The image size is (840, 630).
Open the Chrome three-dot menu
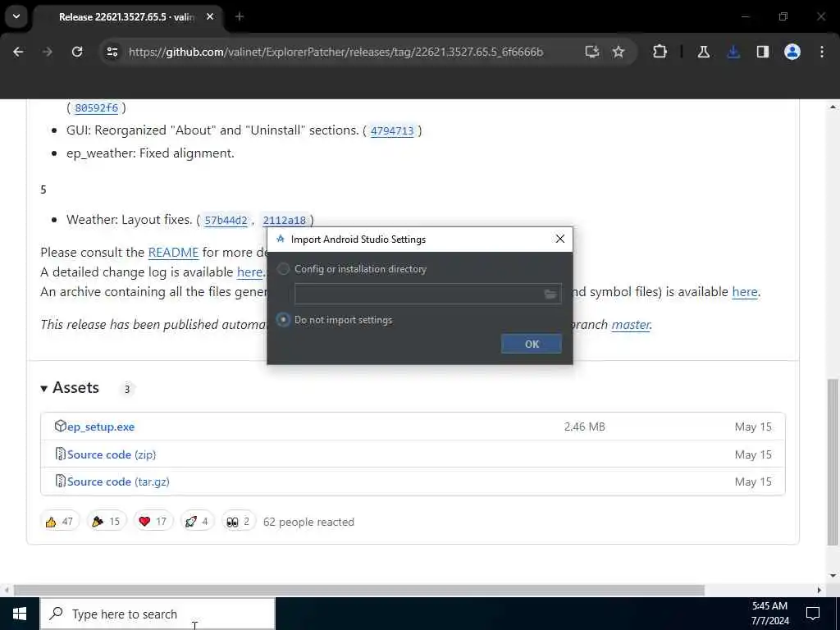point(822,52)
